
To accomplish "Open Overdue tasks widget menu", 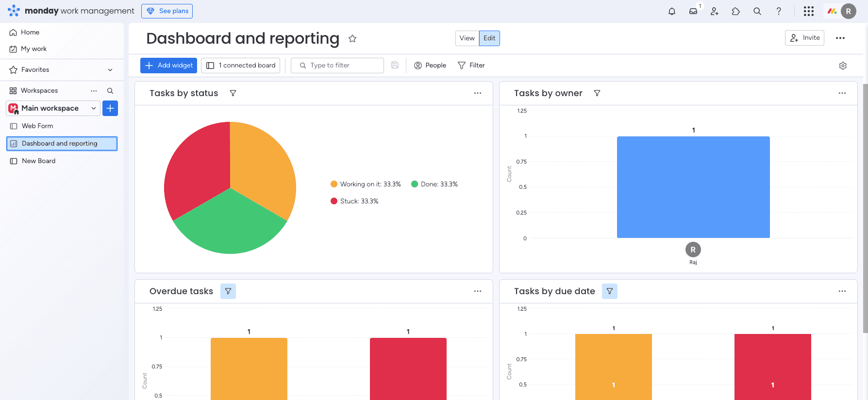I will point(478,291).
